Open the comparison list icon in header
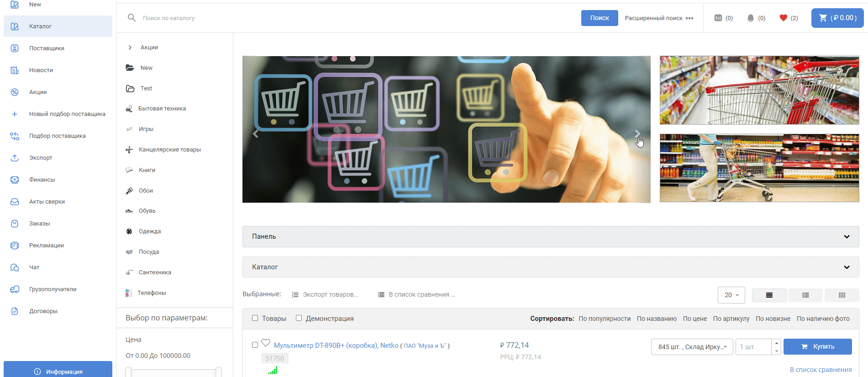 pyautogui.click(x=718, y=18)
